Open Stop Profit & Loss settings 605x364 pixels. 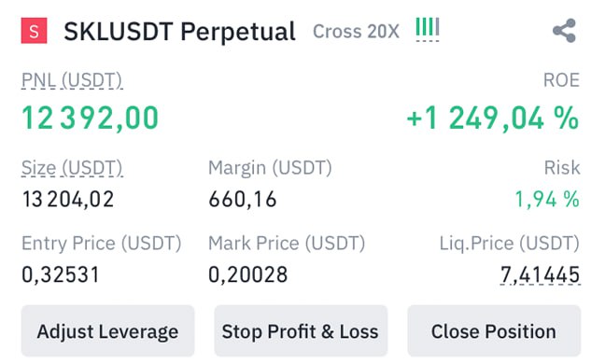(x=301, y=331)
